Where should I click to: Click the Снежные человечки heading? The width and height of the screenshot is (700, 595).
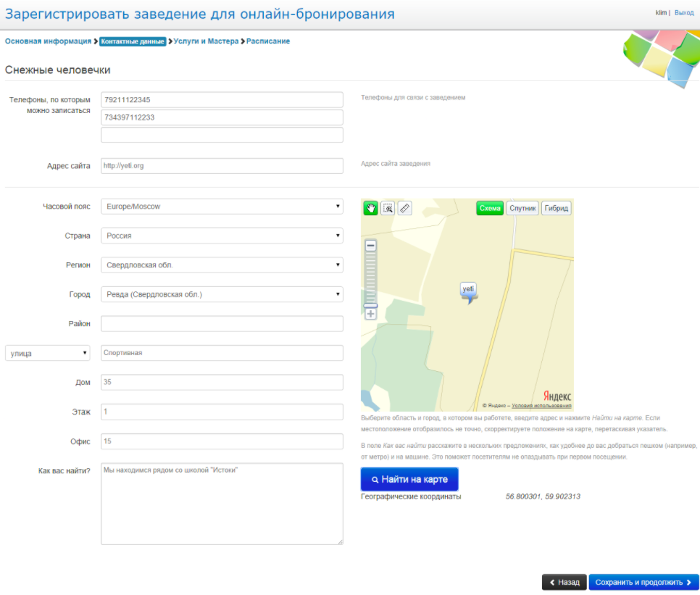pos(57,70)
